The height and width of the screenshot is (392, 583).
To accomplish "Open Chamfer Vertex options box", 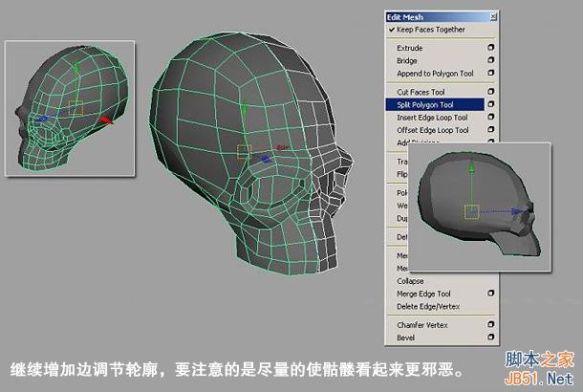I will [x=491, y=324].
